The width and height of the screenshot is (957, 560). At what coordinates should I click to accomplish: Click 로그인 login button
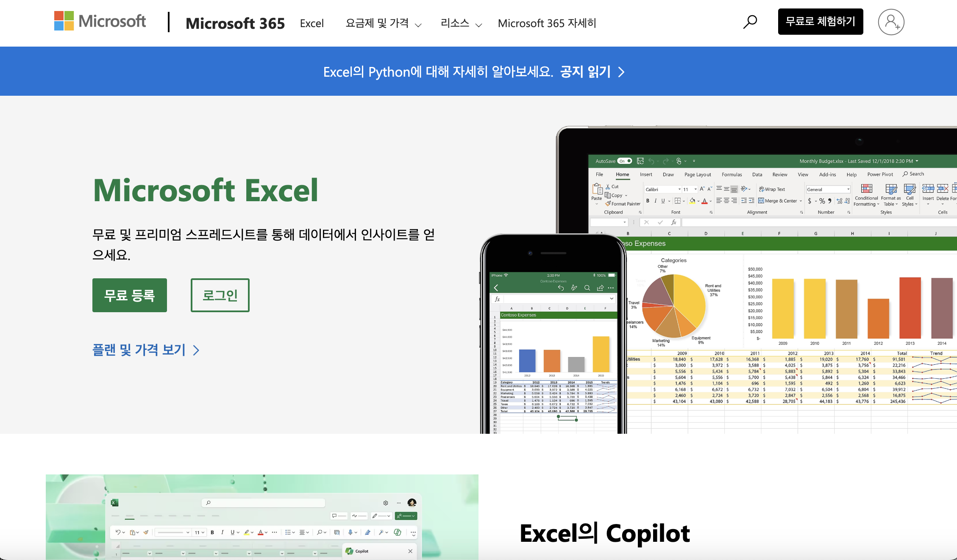click(220, 295)
